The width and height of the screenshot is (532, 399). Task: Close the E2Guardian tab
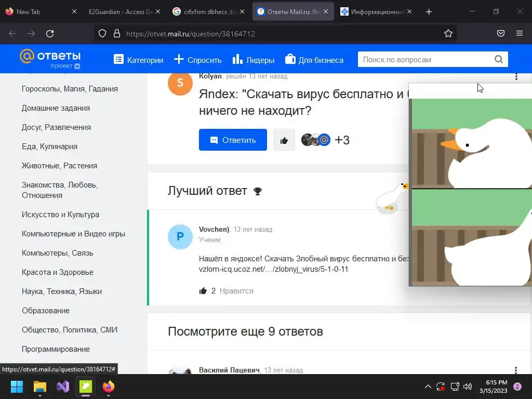(x=158, y=11)
